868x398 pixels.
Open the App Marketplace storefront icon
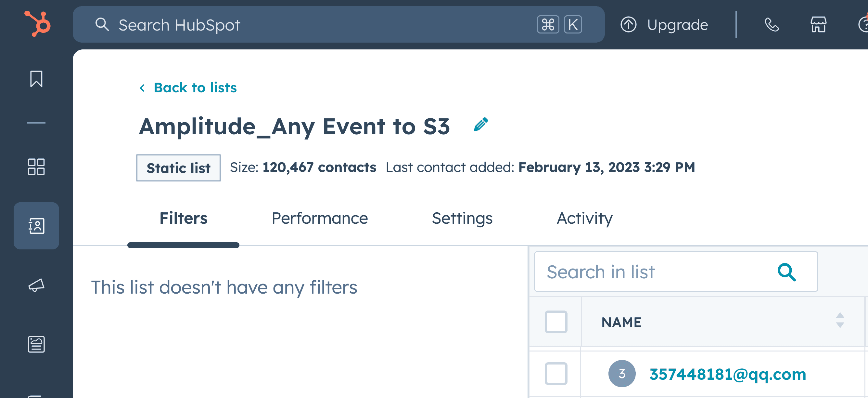[819, 25]
